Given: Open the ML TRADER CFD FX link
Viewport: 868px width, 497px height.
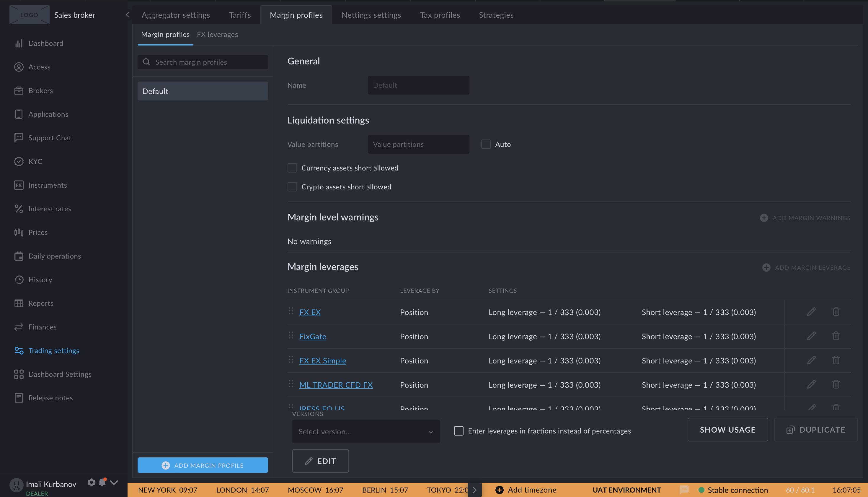Looking at the screenshot, I should click(x=336, y=385).
